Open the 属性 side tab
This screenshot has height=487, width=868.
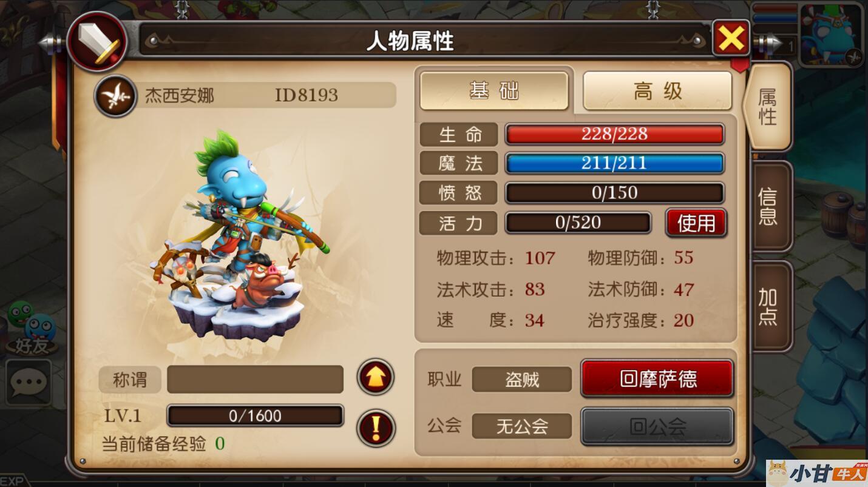(768, 107)
